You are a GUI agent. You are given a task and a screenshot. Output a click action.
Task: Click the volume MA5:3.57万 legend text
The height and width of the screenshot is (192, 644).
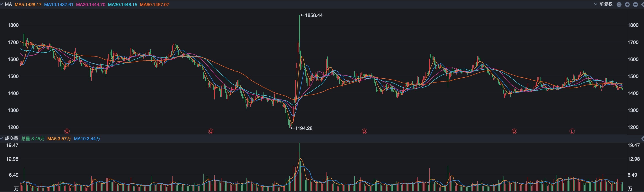point(59,139)
